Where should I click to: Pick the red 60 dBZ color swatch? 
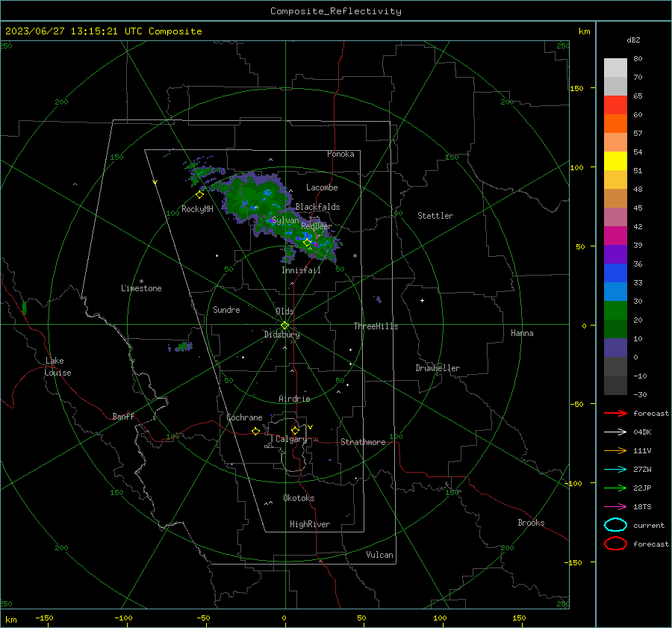[615, 105]
